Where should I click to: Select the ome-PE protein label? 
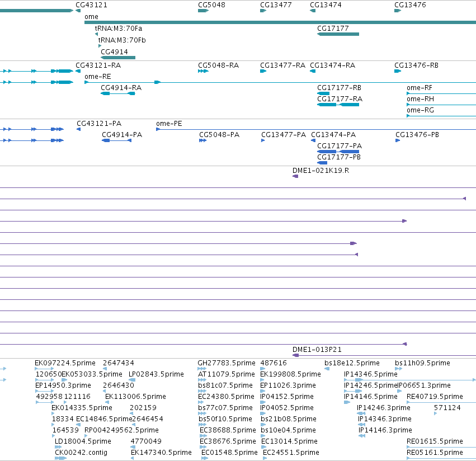click(x=169, y=124)
